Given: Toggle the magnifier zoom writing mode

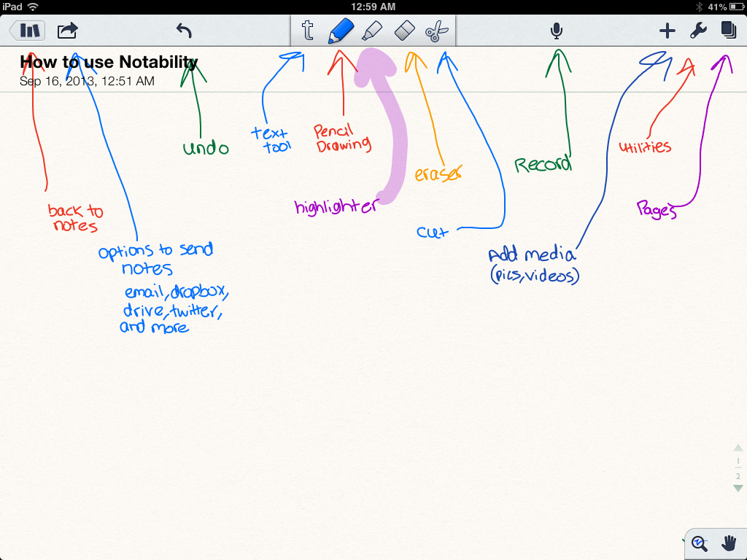Looking at the screenshot, I should [700, 542].
